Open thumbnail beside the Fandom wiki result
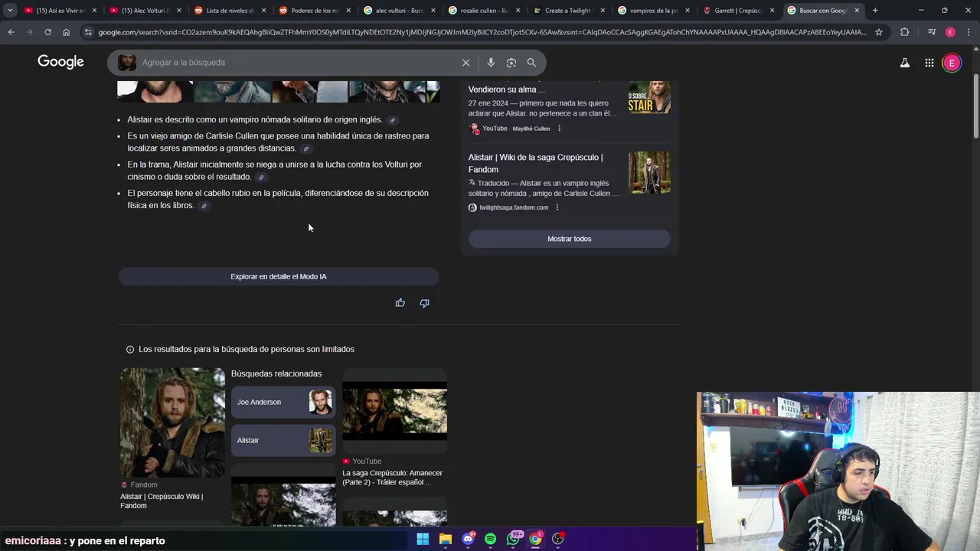Screen dimensions: 980x551 click(x=649, y=172)
